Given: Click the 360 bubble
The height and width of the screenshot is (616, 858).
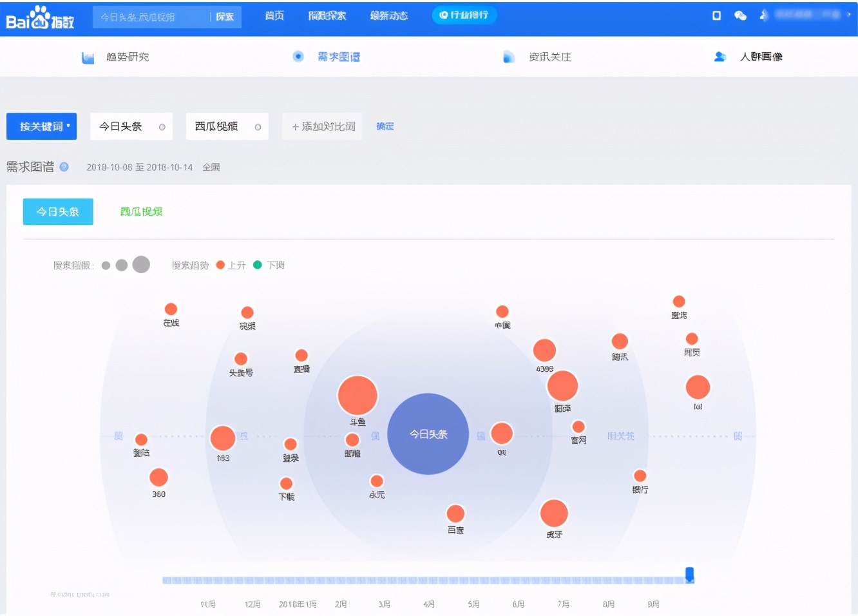Looking at the screenshot, I should click(x=158, y=477).
